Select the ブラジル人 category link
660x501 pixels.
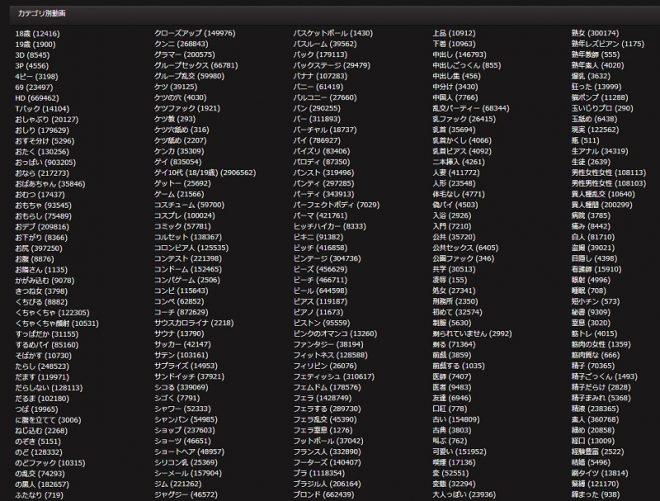(x=311, y=484)
